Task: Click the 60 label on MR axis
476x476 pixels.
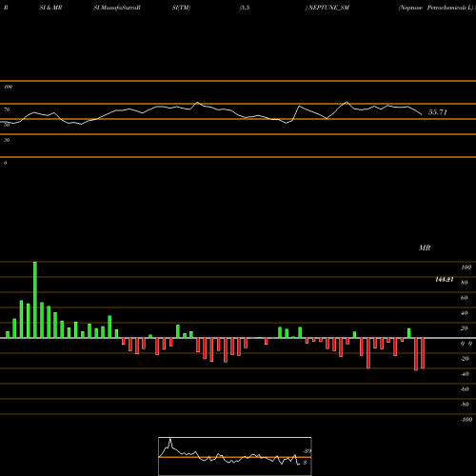Action: [x=465, y=298]
